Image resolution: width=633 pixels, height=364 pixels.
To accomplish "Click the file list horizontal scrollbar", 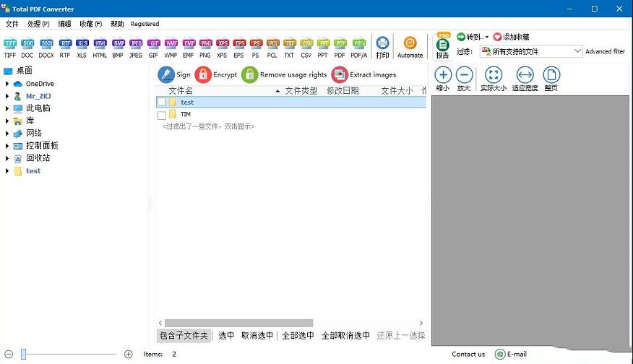I will pos(238,323).
